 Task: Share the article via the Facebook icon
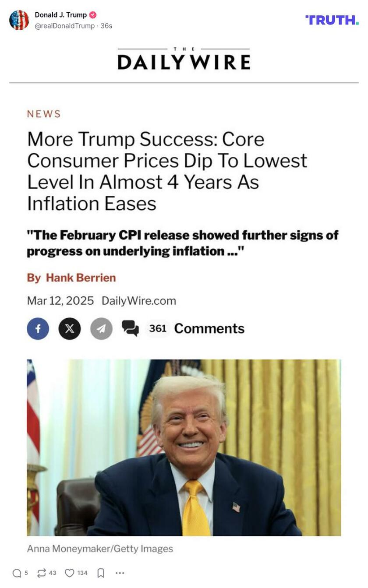tap(39, 328)
